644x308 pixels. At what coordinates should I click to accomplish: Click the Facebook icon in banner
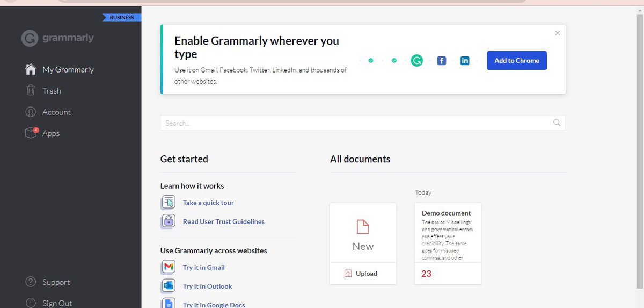[442, 61]
